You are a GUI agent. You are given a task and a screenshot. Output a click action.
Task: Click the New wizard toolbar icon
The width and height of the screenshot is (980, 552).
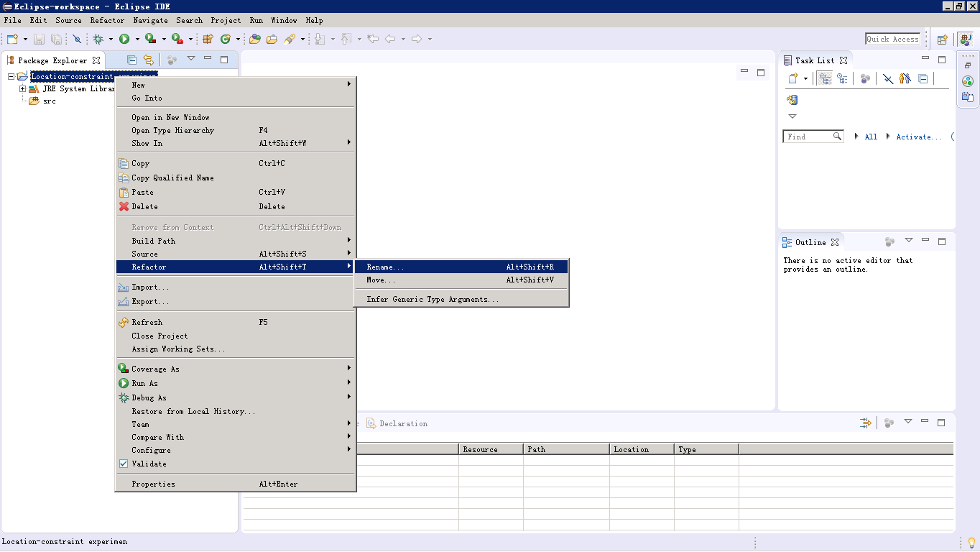pyautogui.click(x=12, y=39)
